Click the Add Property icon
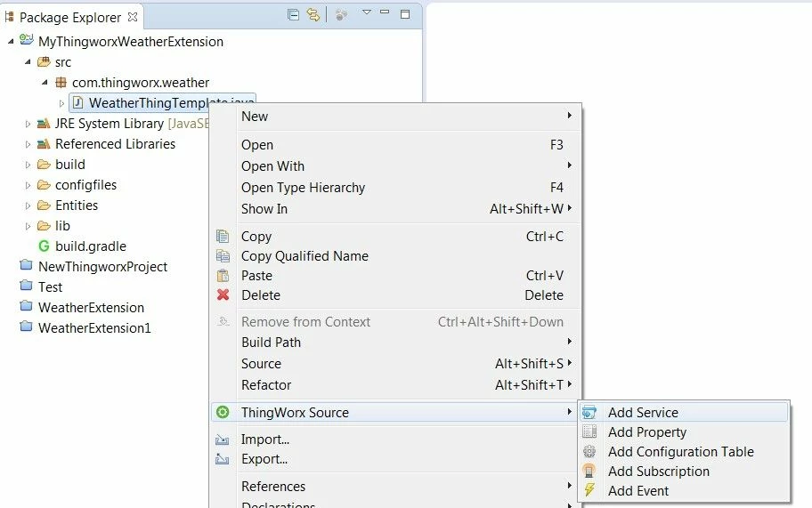This screenshot has width=812, height=508. pyautogui.click(x=589, y=432)
